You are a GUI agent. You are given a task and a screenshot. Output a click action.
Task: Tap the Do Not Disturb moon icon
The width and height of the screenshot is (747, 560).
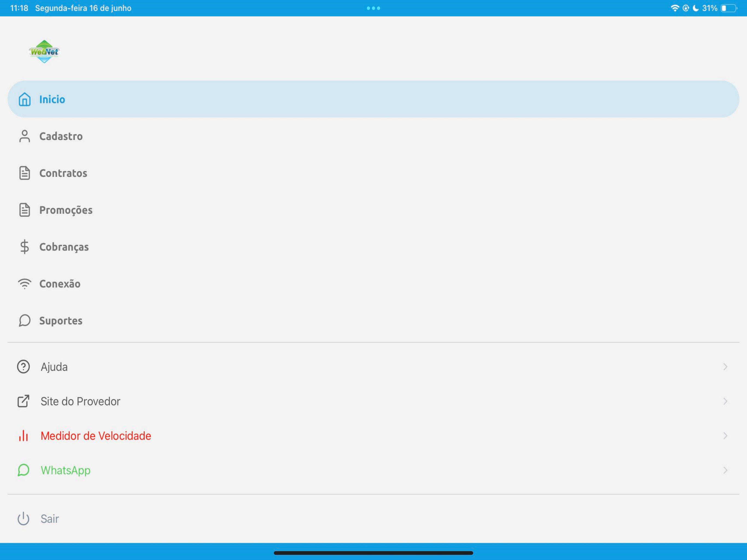tap(695, 8)
